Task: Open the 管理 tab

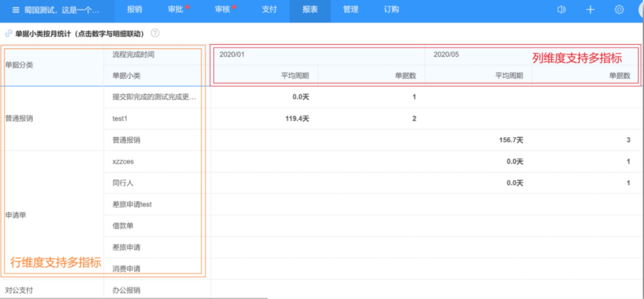Action: coord(351,10)
